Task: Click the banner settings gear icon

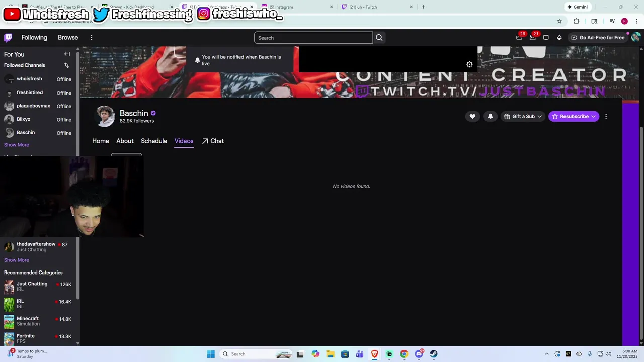Action: (469, 64)
